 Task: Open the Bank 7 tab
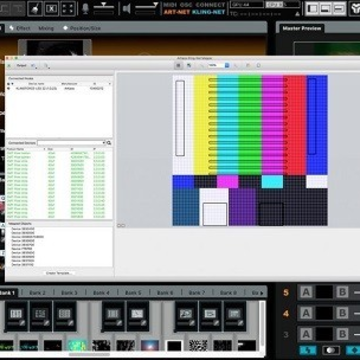(x=197, y=293)
